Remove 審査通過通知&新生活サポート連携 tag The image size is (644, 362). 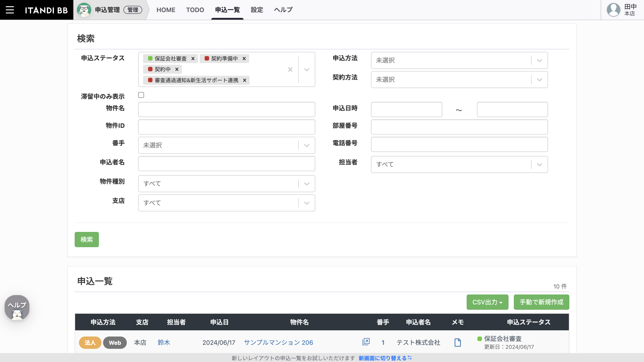click(x=244, y=80)
